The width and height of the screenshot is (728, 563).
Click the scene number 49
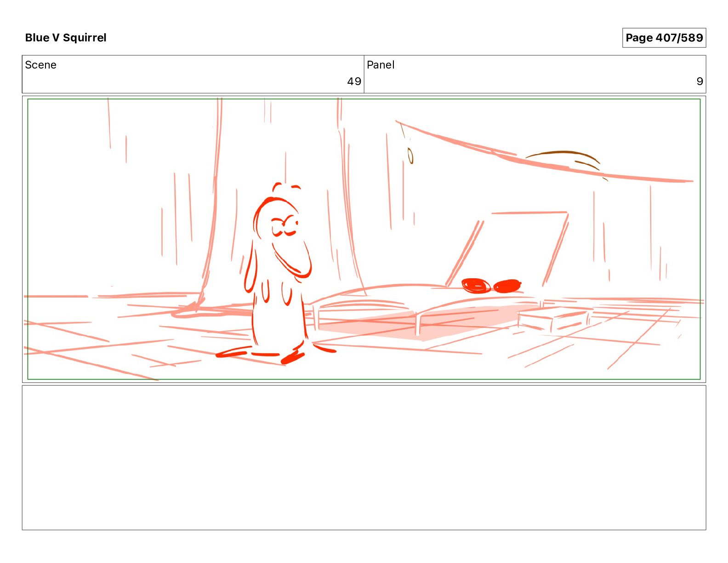point(354,81)
